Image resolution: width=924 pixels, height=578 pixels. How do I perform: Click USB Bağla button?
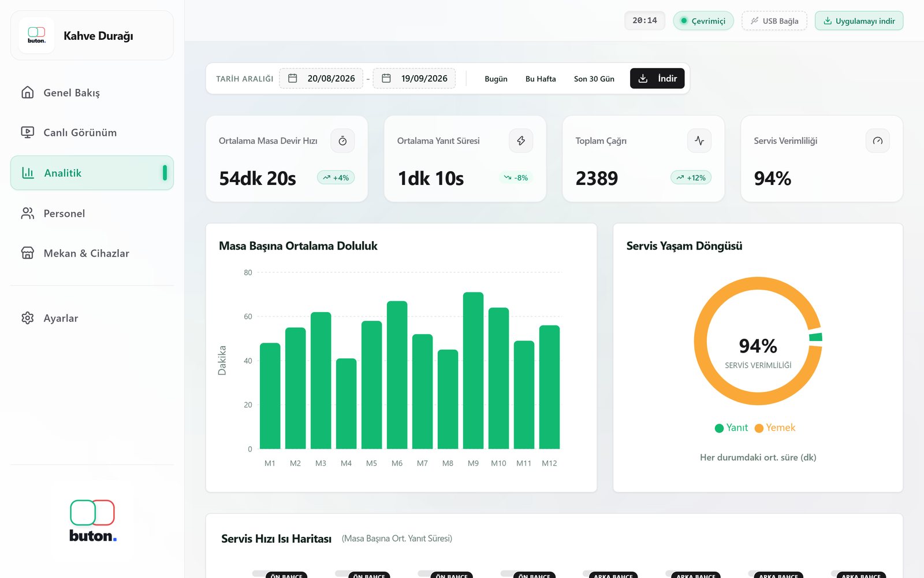774,21
